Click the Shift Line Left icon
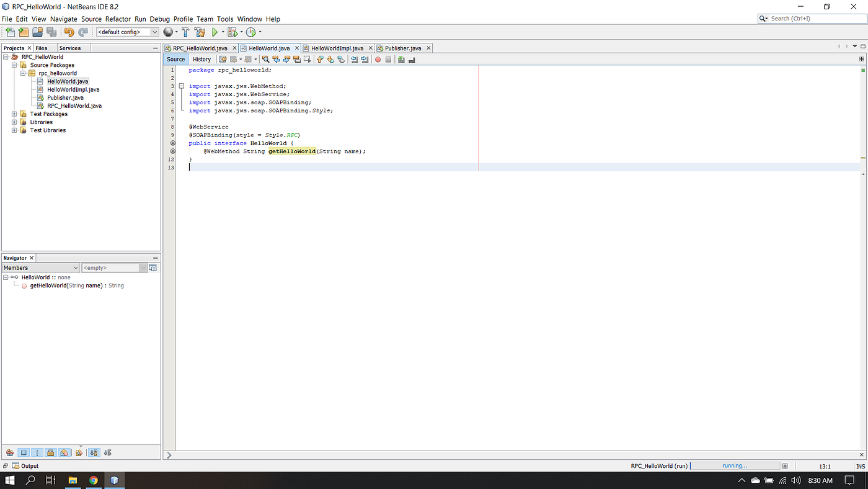This screenshot has width=868, height=489. tap(354, 60)
